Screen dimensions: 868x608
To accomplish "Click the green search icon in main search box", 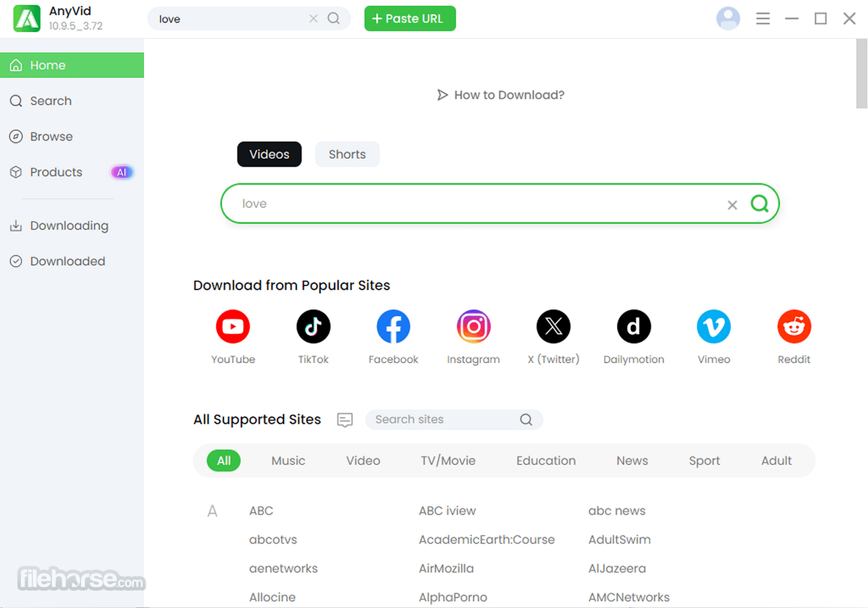I will click(x=759, y=203).
